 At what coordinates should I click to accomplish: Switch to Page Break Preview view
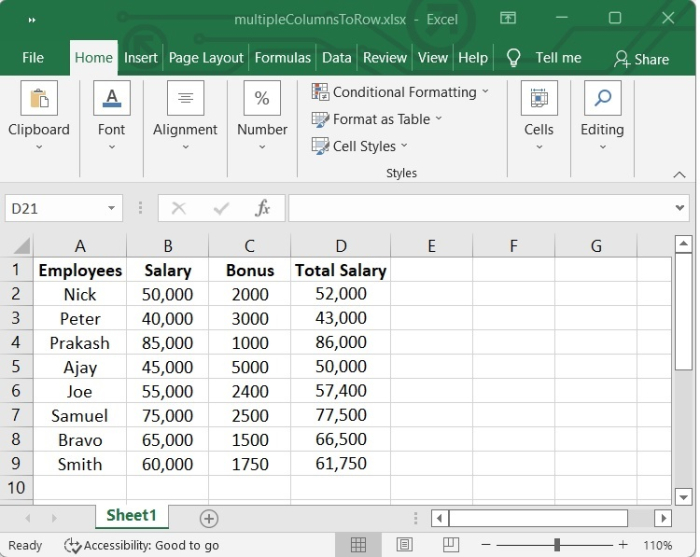coord(450,545)
